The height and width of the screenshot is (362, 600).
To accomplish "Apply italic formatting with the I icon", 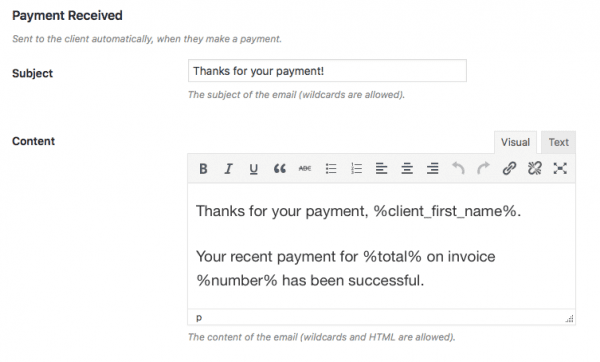I will [228, 168].
